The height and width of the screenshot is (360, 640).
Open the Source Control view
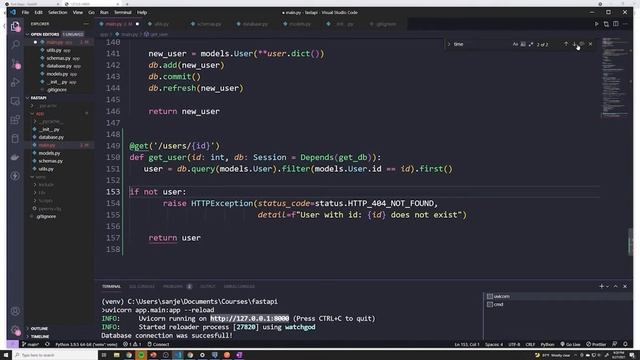click(16, 64)
